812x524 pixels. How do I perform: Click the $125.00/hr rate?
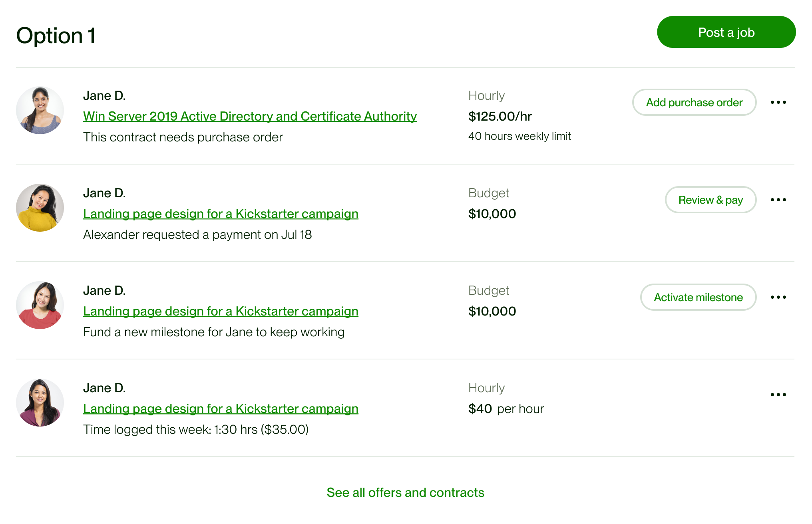tap(500, 116)
